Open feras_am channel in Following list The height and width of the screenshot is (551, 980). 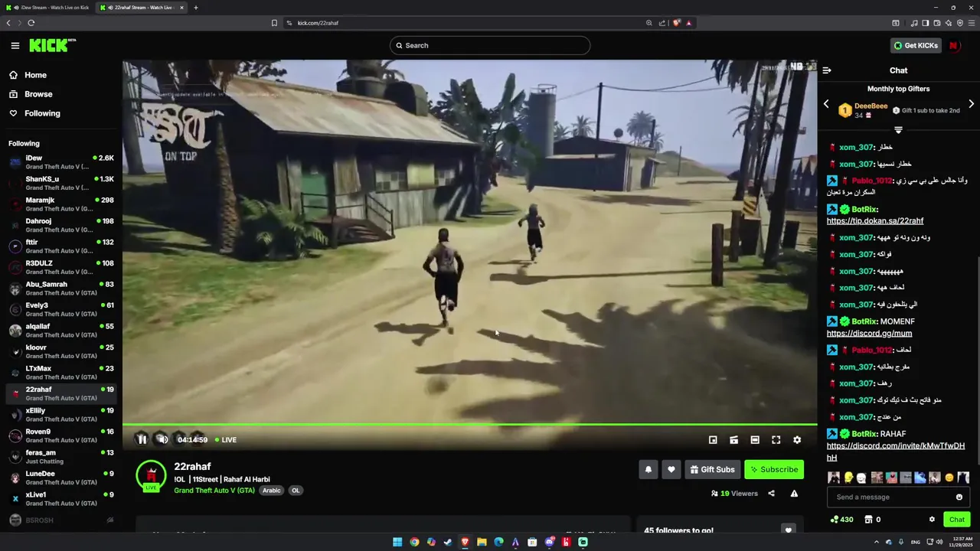tap(61, 456)
